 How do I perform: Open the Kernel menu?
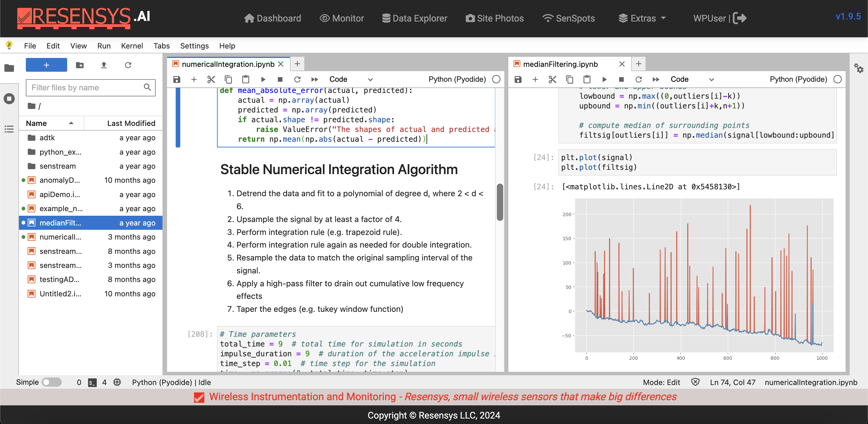click(132, 46)
